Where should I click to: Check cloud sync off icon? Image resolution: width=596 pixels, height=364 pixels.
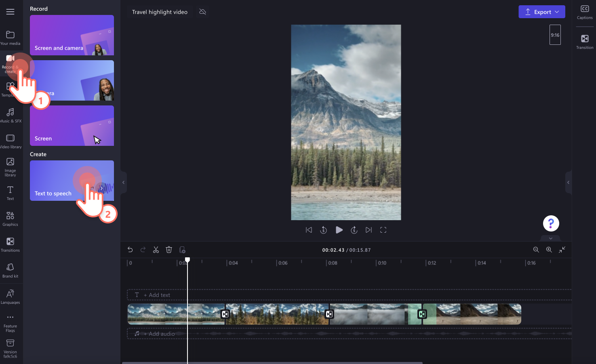(203, 12)
